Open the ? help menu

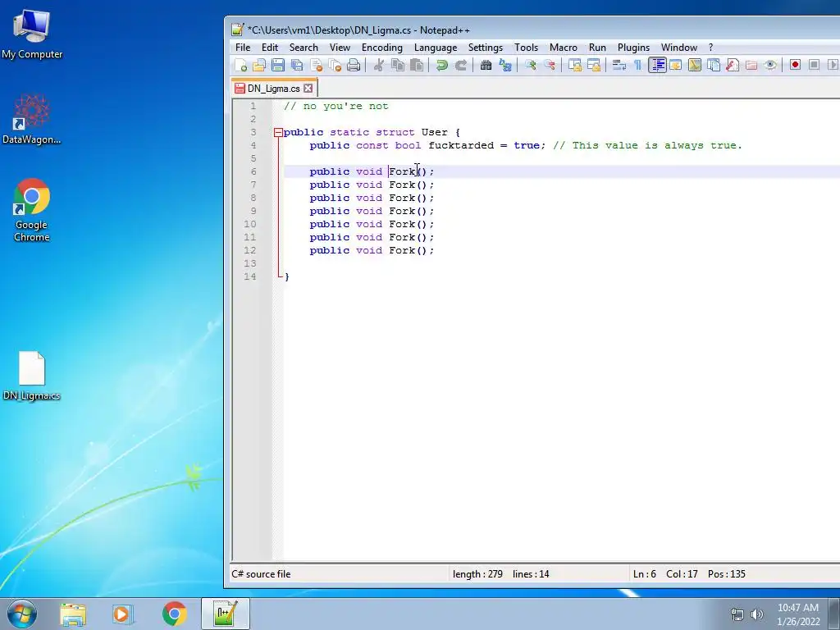tap(711, 47)
